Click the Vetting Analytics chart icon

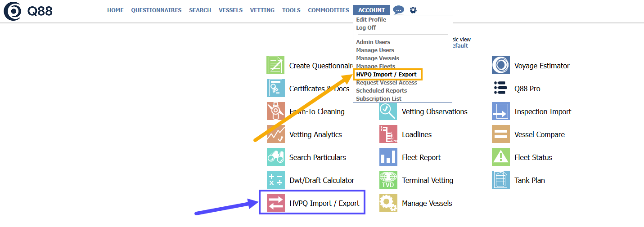coord(275,134)
